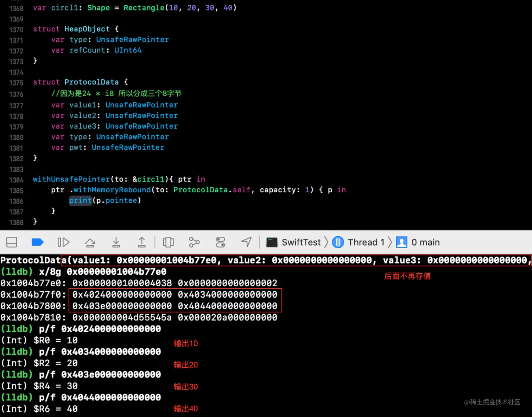Click the Thread 1 icon
This screenshot has height=417, width=532.
click(338, 242)
